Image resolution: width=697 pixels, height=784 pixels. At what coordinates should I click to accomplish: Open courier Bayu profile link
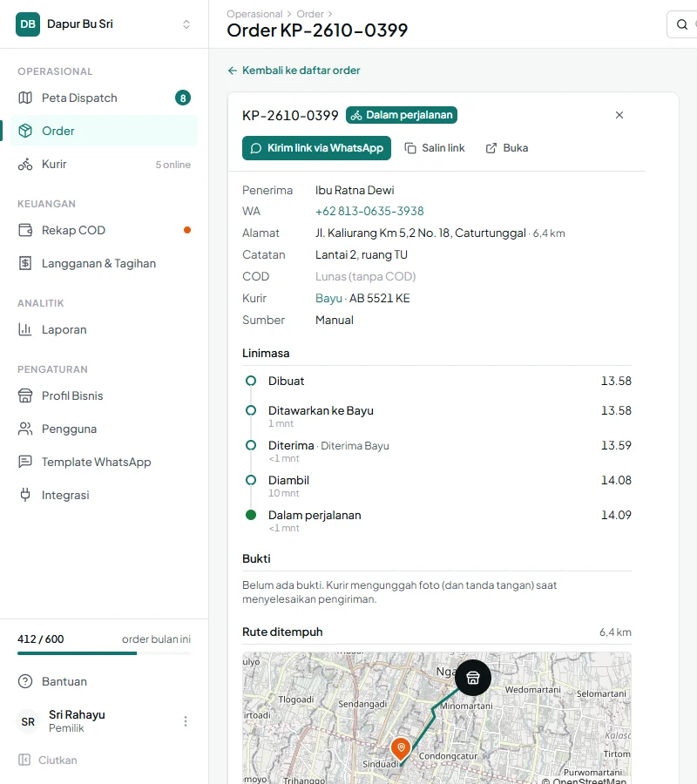328,299
